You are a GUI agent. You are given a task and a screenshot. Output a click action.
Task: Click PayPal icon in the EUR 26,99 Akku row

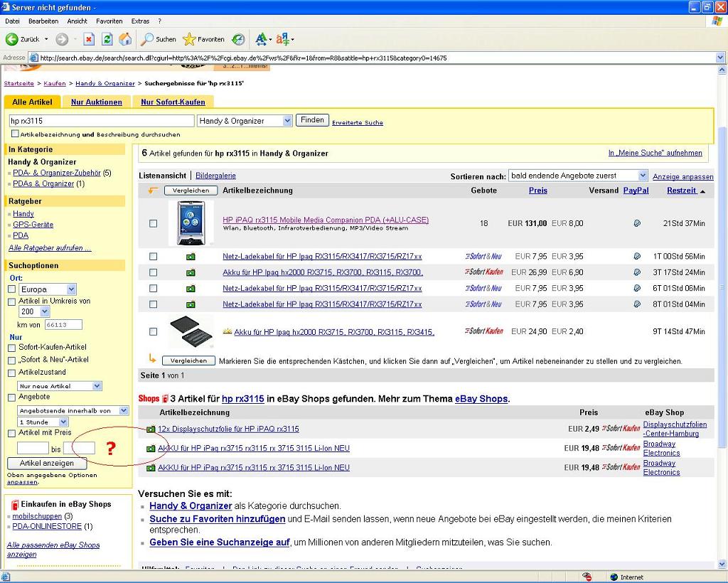[x=637, y=272]
